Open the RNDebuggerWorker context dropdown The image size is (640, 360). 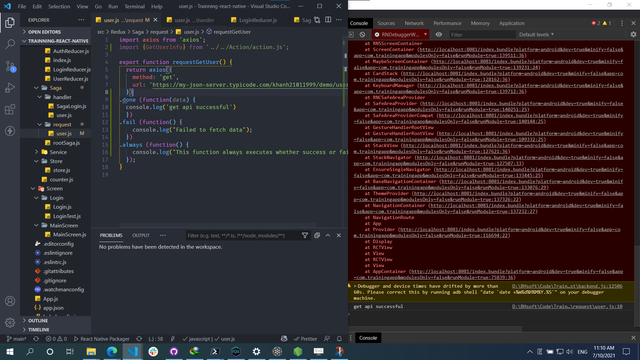400,35
